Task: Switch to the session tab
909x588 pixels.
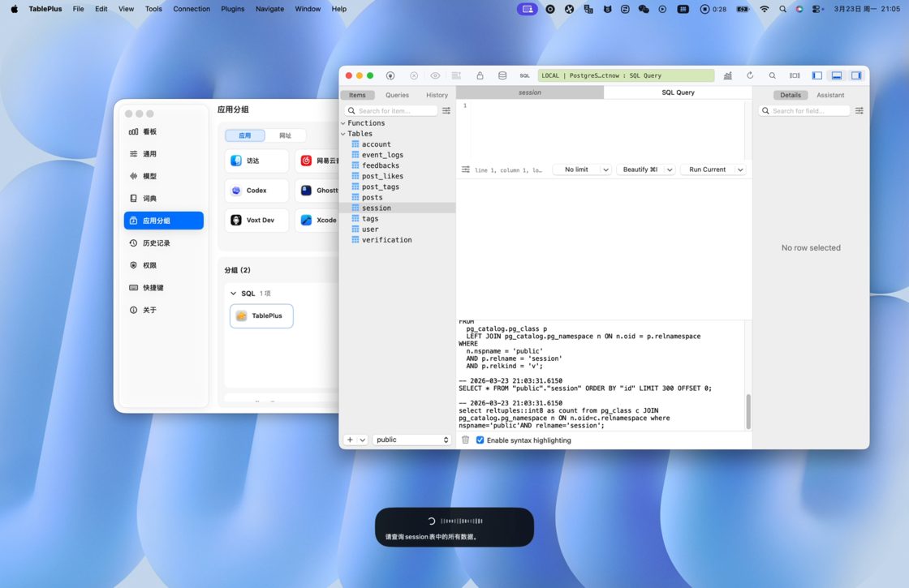Action: (530, 92)
